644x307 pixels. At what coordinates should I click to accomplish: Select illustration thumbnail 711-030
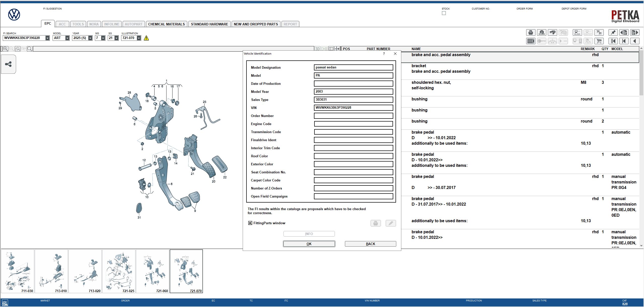18,271
